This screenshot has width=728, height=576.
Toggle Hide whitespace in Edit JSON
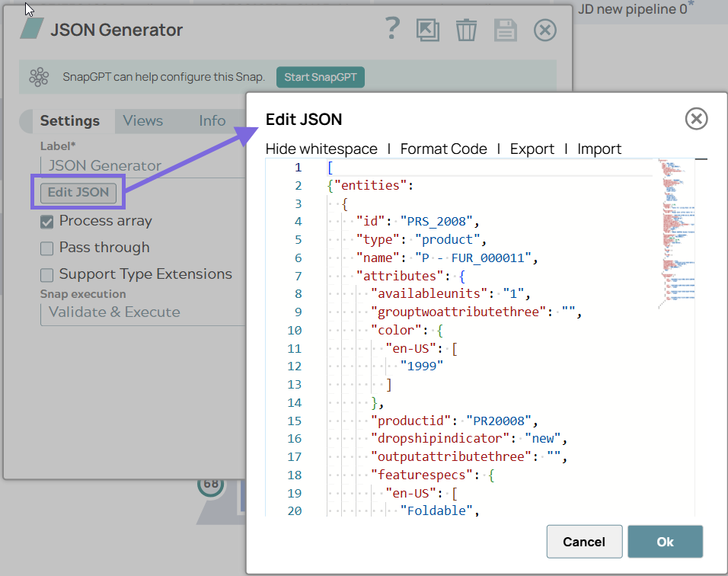pyautogui.click(x=321, y=149)
